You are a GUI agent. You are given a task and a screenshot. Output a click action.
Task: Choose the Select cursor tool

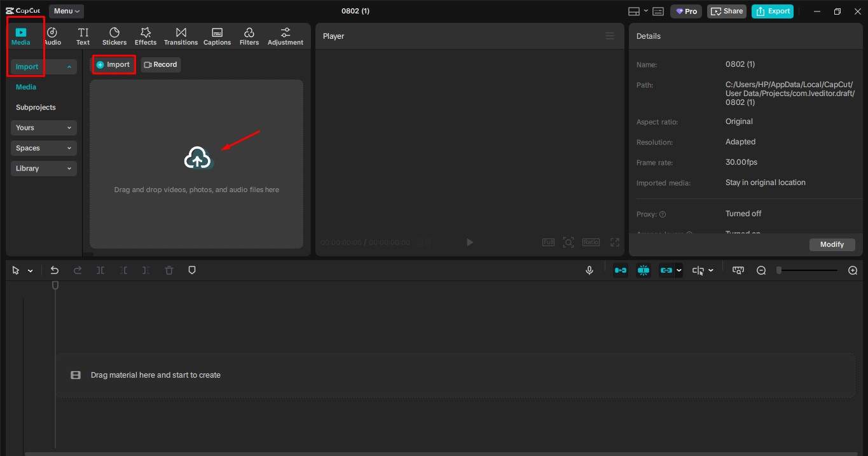click(x=16, y=270)
